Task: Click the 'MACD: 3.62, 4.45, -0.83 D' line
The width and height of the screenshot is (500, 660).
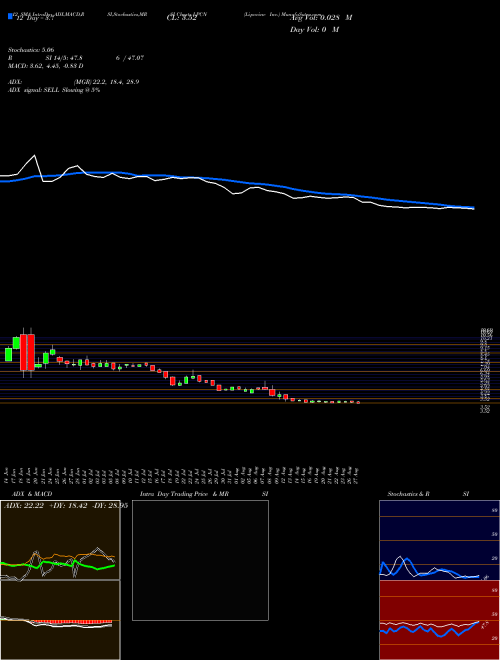Action: point(45,66)
